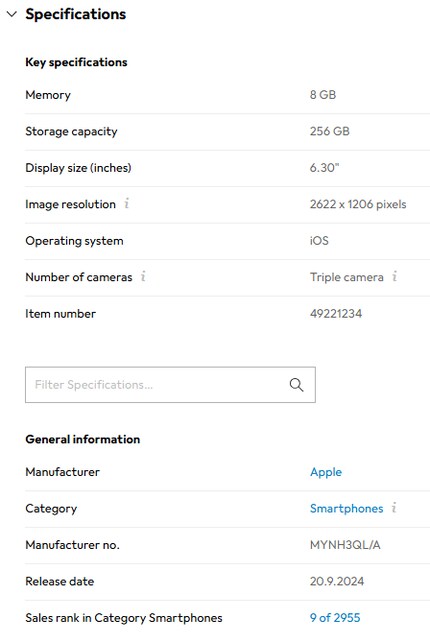Viewport: 430px width, 642px height.
Task: Open the Smartphones category link
Action: (346, 509)
